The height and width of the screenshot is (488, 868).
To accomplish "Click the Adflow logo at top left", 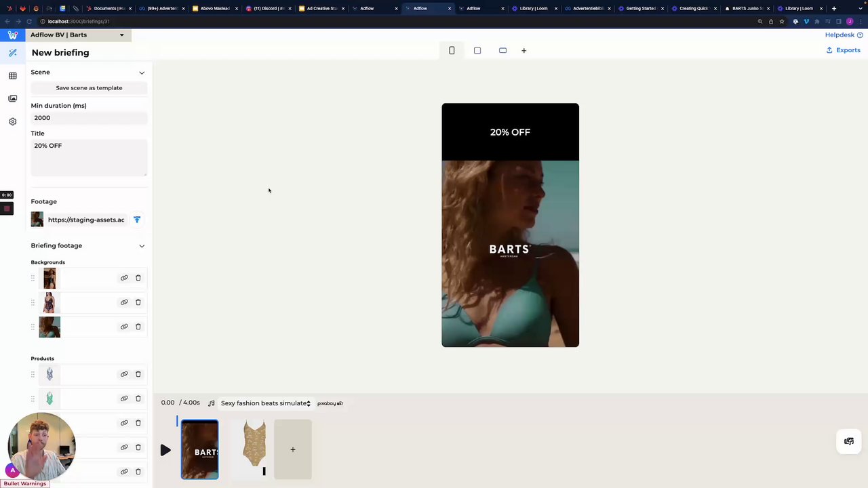I will click(13, 35).
